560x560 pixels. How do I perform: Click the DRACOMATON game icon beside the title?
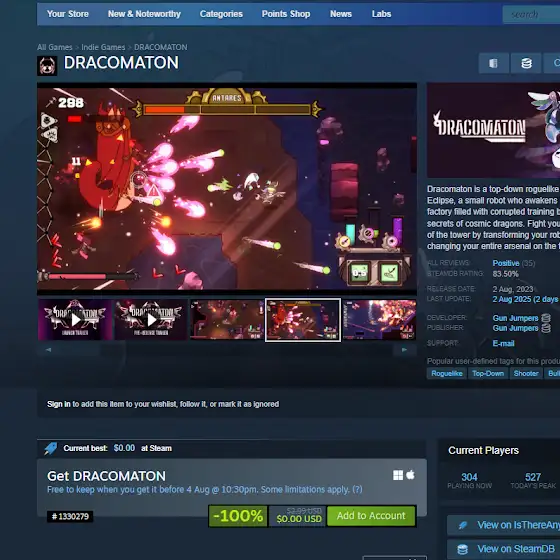47,66
